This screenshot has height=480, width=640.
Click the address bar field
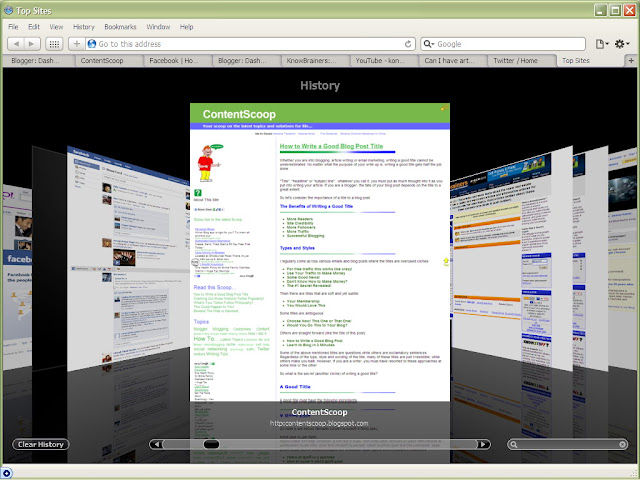pyautogui.click(x=250, y=44)
